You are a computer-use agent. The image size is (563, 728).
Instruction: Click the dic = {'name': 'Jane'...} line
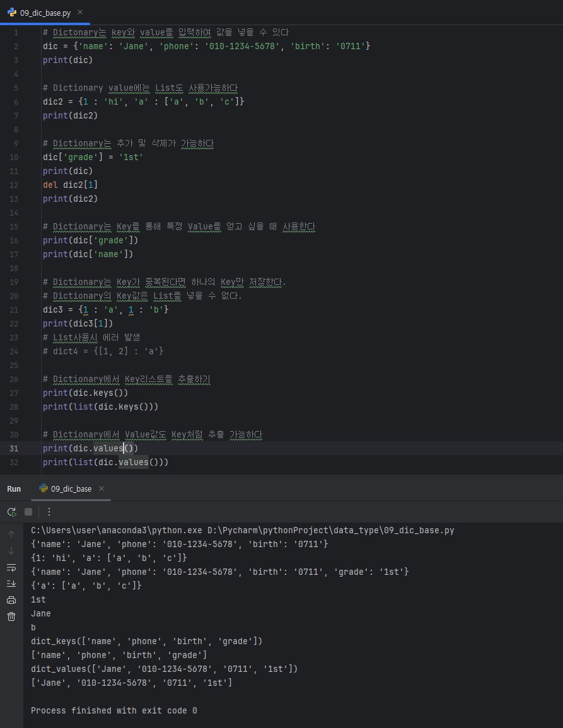pyautogui.click(x=206, y=46)
